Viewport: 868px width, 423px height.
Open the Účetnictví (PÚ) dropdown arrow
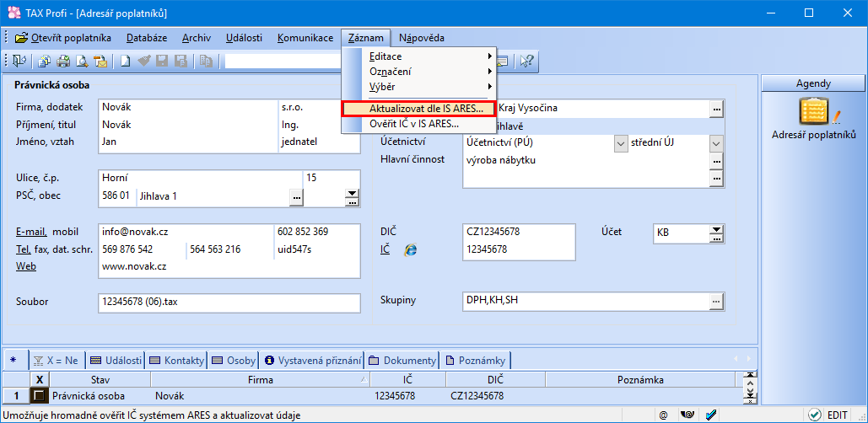(621, 143)
